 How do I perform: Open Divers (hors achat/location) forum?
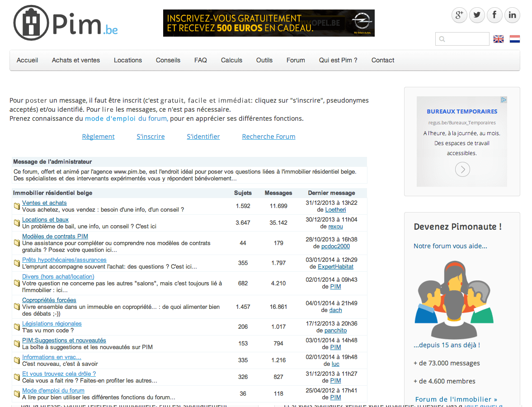pos(58,277)
